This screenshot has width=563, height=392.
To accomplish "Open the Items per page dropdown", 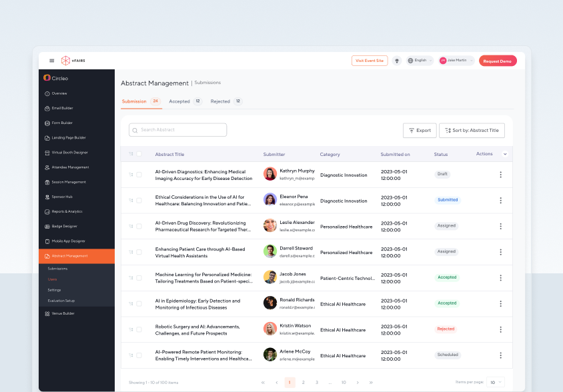I will pyautogui.click(x=496, y=383).
